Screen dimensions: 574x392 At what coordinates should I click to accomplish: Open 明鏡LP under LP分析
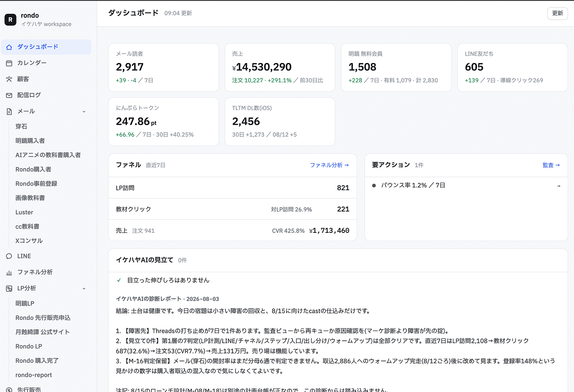point(25,303)
